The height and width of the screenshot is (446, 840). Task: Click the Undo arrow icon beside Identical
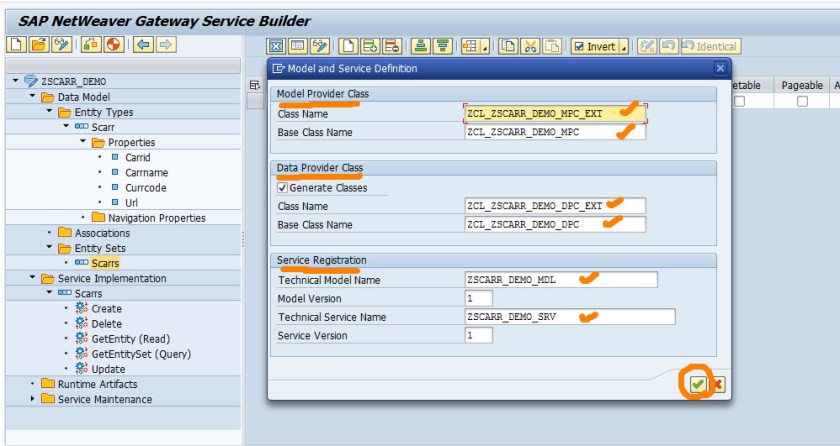[668, 47]
